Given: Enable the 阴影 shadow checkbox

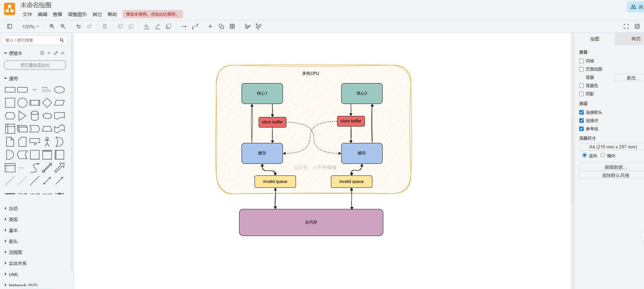Looking at the screenshot, I should (x=581, y=94).
